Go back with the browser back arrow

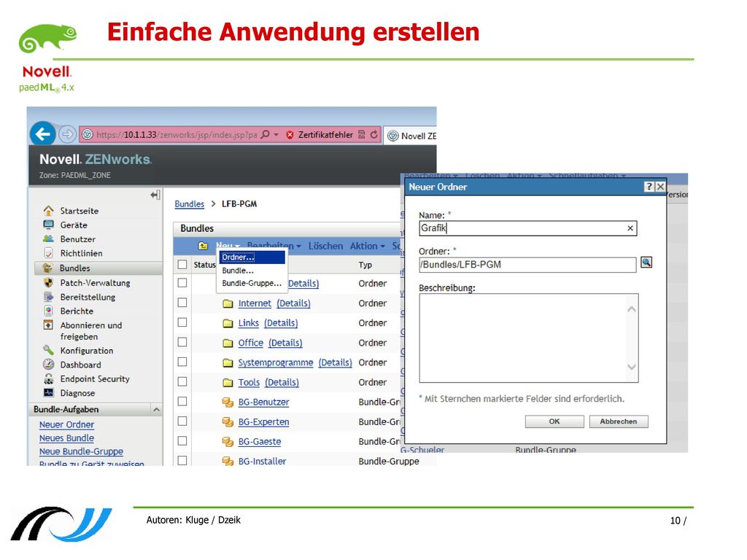43,134
